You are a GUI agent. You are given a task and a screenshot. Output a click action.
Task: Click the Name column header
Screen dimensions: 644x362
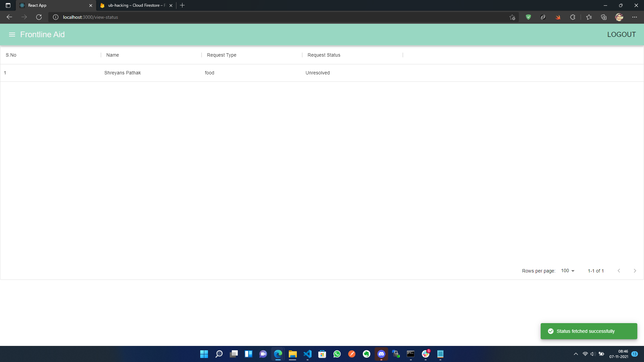tap(113, 55)
